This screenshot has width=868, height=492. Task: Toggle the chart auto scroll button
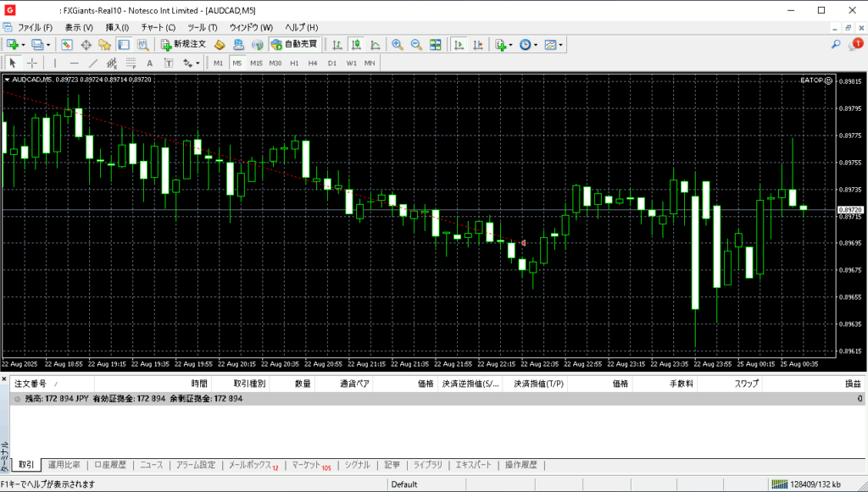pos(459,45)
